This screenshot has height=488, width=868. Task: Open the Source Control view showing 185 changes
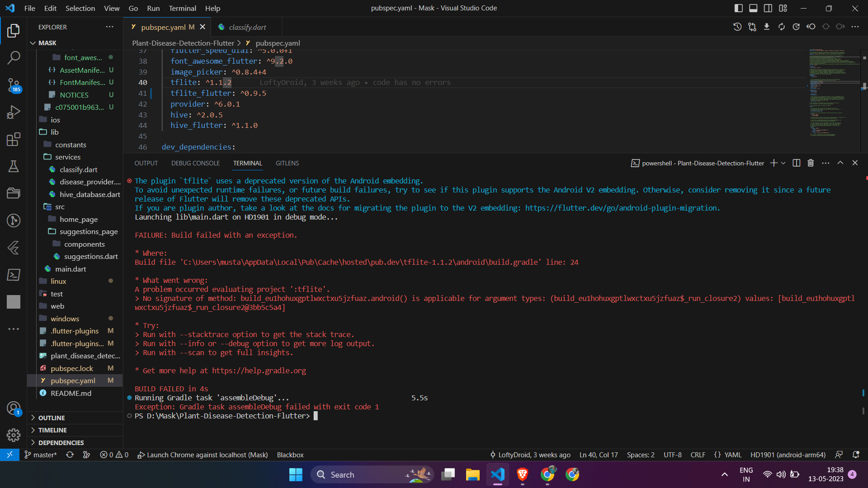(14, 85)
